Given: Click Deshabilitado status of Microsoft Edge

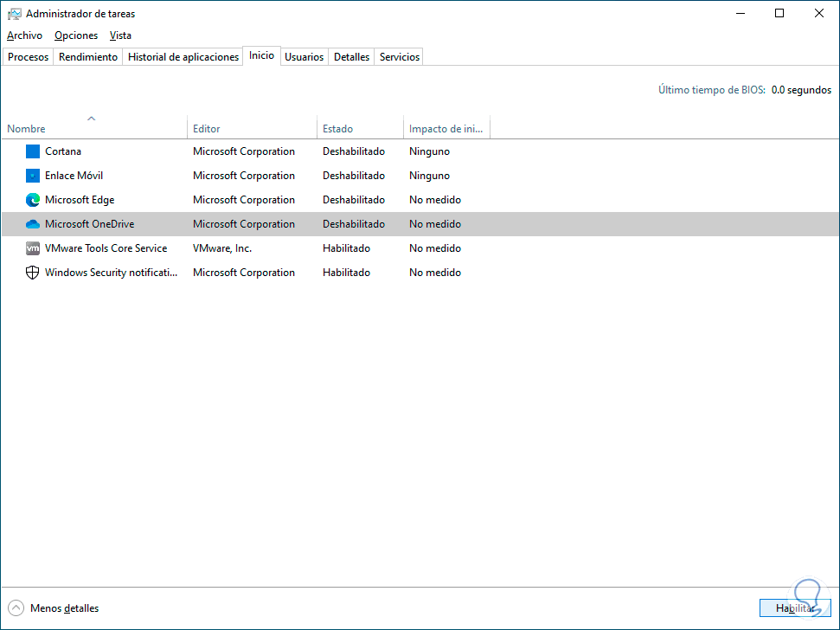Looking at the screenshot, I should tap(354, 200).
